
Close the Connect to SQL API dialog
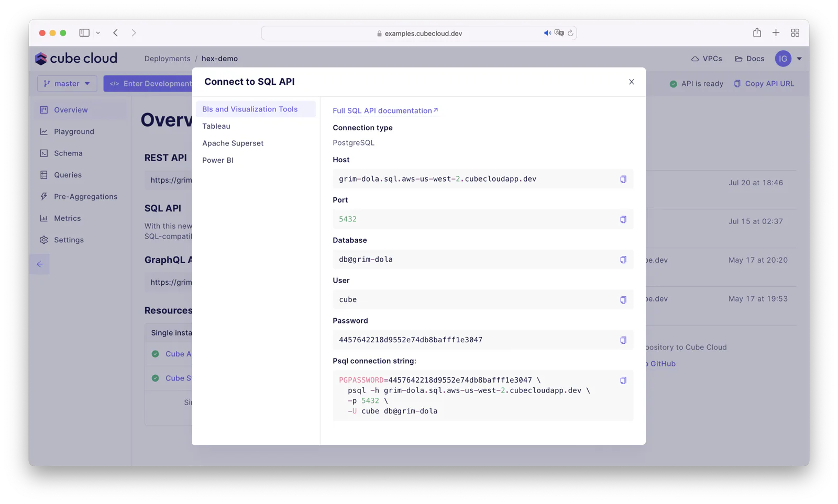point(631,82)
